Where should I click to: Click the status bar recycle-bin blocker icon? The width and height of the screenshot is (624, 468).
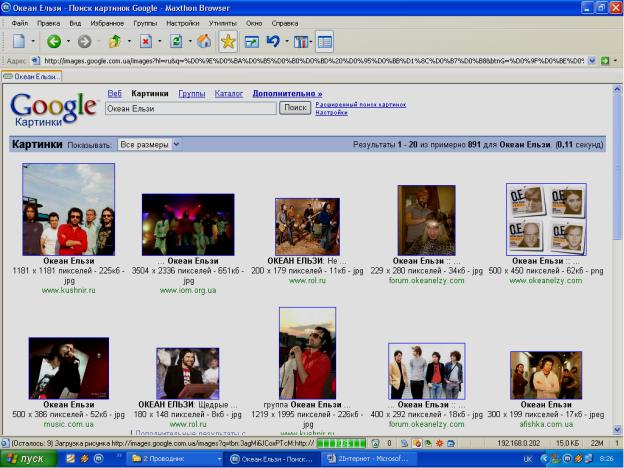pos(375,443)
